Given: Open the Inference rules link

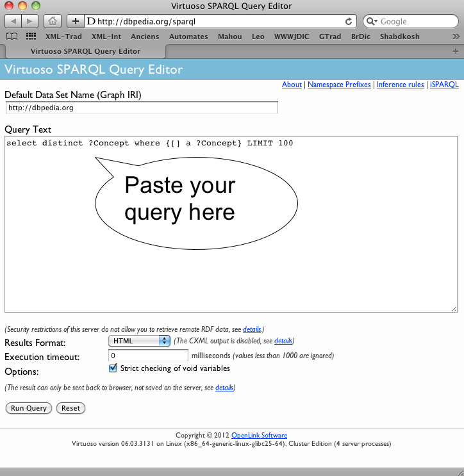Looking at the screenshot, I should 400,85.
